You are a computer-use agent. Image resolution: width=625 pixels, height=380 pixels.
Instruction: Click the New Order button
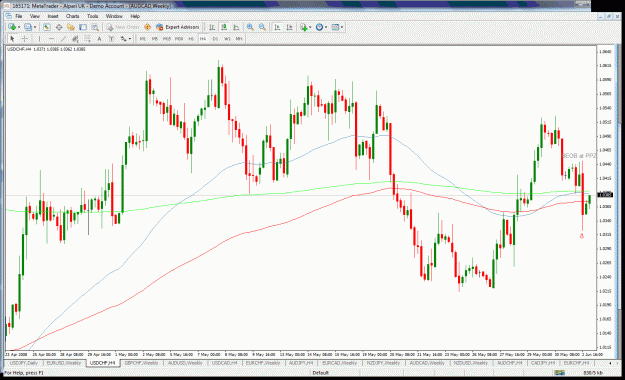(123, 27)
